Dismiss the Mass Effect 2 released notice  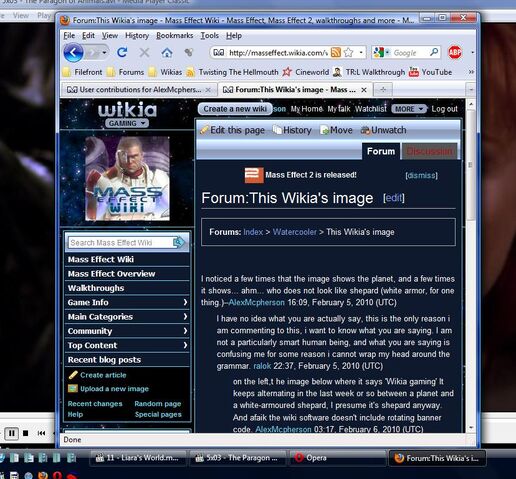pyautogui.click(x=421, y=175)
